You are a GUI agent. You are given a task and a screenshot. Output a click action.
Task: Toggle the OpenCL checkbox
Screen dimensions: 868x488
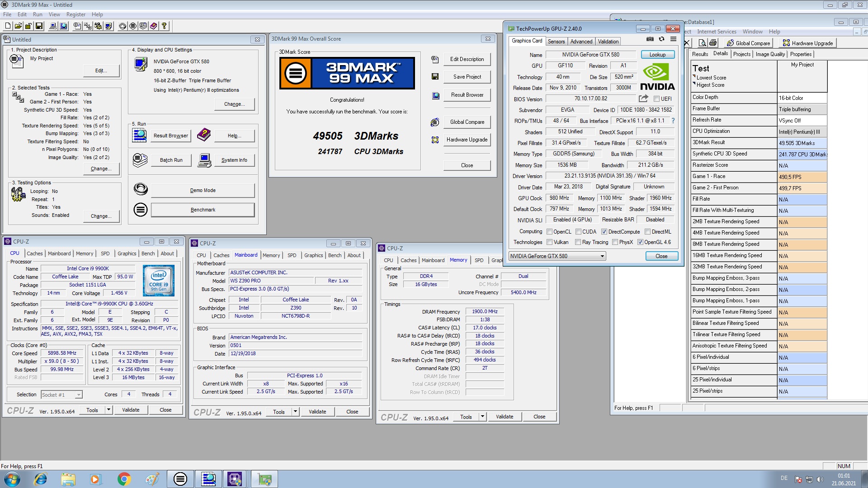click(x=550, y=232)
